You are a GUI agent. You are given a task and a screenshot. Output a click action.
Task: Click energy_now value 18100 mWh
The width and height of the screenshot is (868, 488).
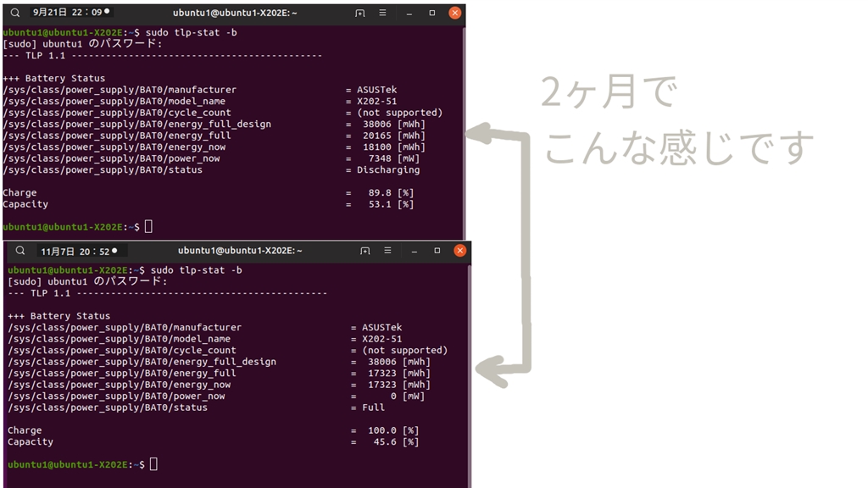[394, 147]
